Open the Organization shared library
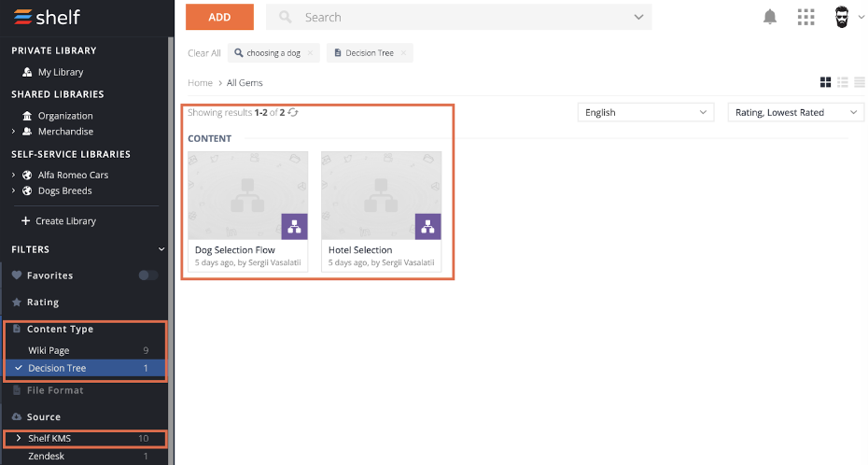The image size is (868, 465). coord(65,116)
